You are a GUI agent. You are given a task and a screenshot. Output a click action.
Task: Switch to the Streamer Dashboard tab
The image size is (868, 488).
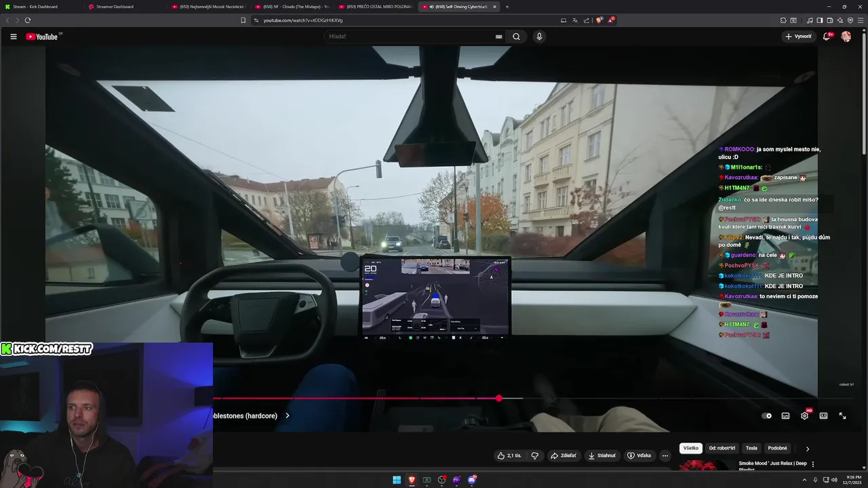(122, 7)
